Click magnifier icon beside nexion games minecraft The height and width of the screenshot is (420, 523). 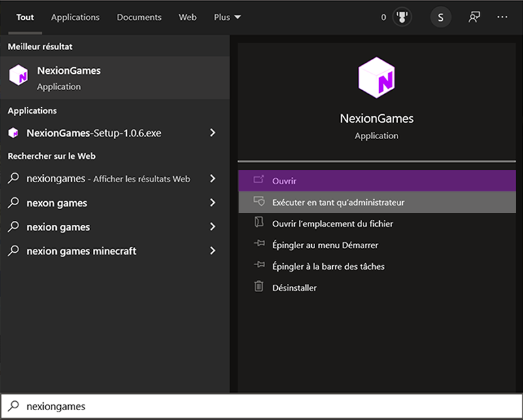click(13, 251)
